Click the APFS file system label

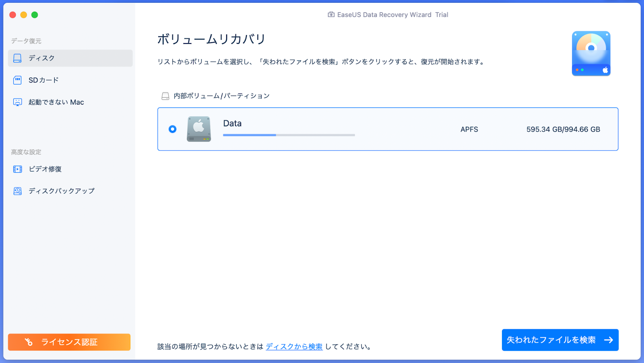click(x=469, y=129)
